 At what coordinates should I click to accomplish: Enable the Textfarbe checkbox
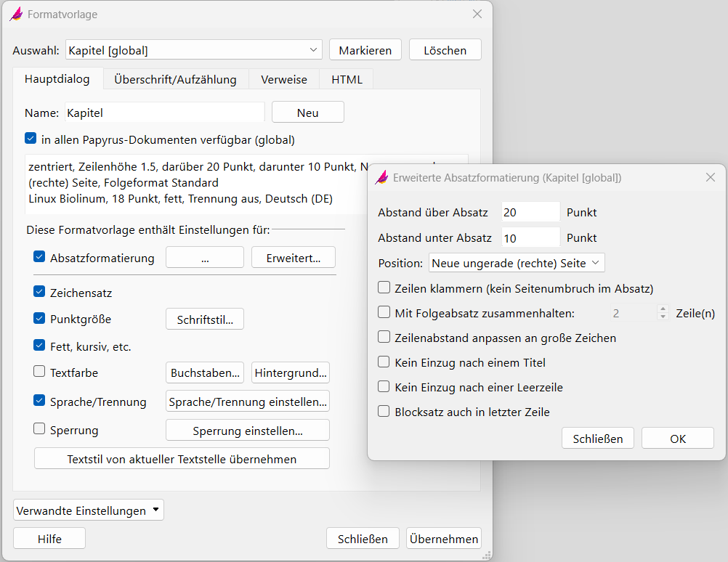point(40,372)
